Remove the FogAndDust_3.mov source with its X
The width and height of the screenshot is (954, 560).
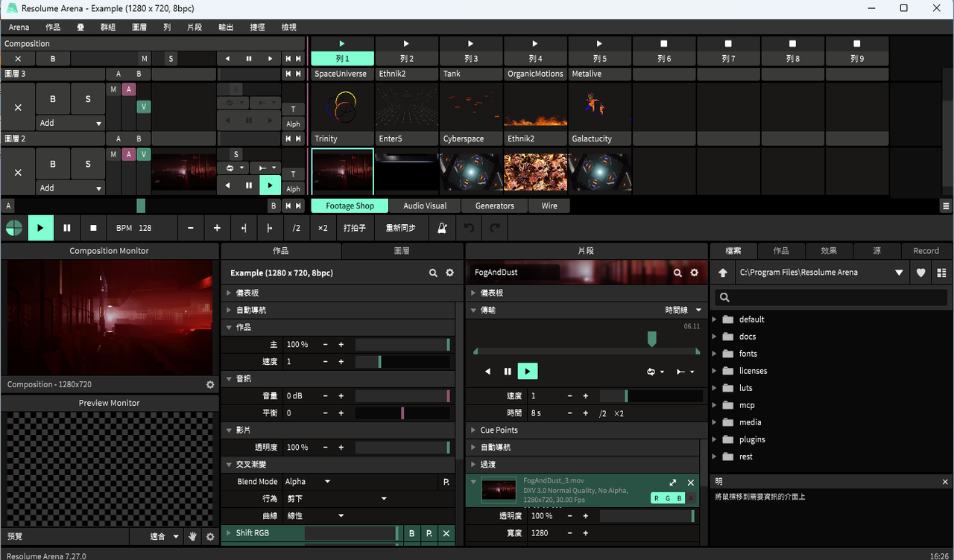(x=691, y=483)
